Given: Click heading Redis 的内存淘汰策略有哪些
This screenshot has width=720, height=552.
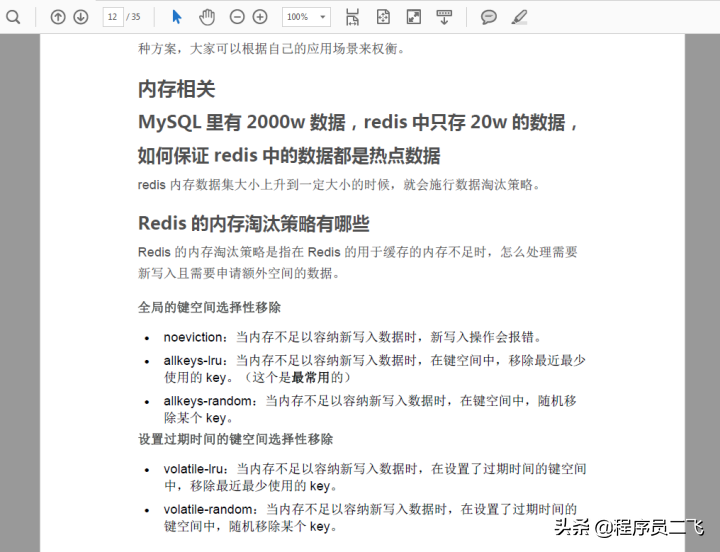Looking at the screenshot, I should 253,224.
